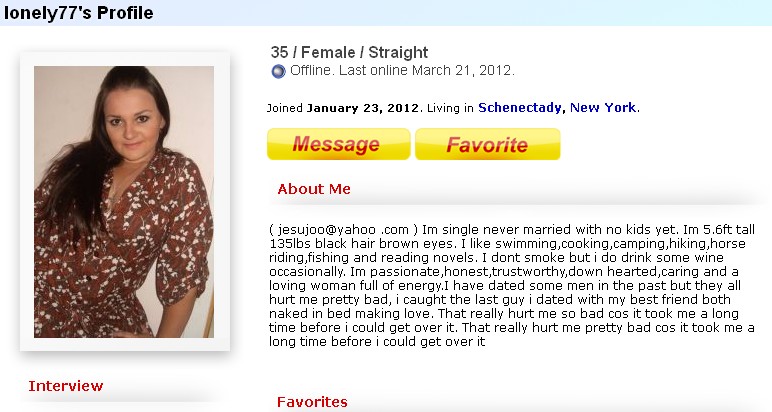Click the 35 / Female / Straight line

tap(350, 52)
